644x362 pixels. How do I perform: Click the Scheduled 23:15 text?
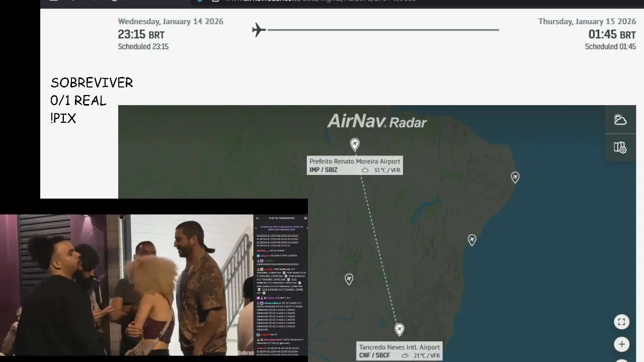(x=143, y=46)
